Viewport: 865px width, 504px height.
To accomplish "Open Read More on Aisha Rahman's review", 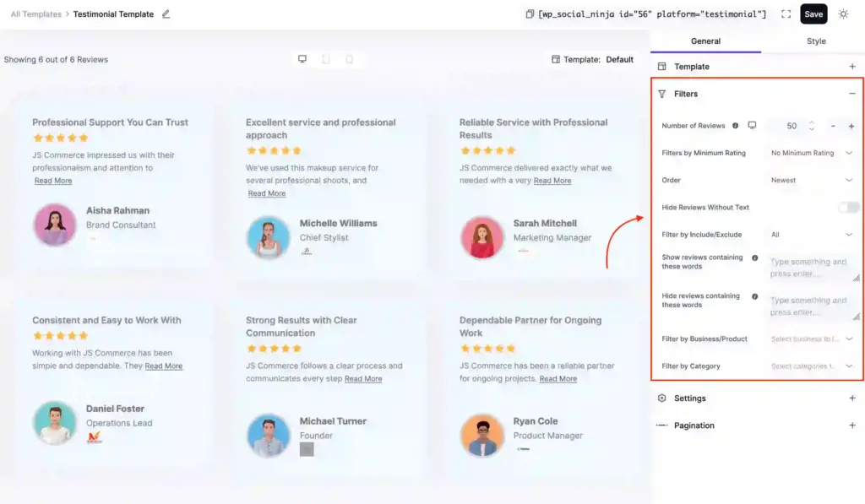I will pyautogui.click(x=52, y=180).
